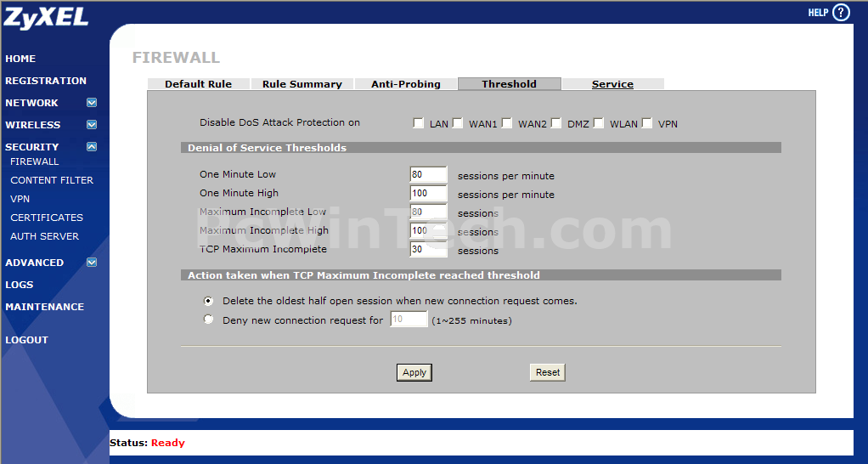Open NETWORK menu item

click(31, 103)
